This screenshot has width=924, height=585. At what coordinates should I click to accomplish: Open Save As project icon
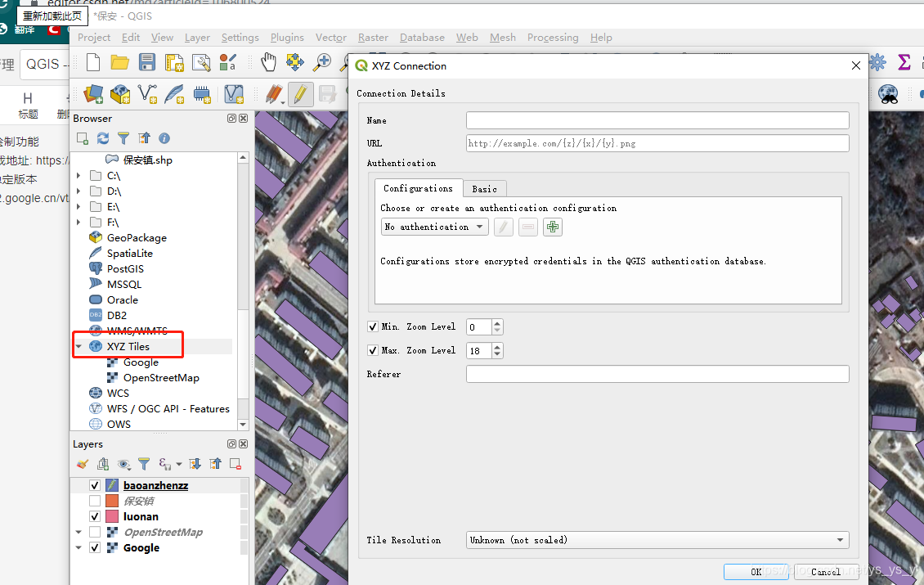coord(174,62)
